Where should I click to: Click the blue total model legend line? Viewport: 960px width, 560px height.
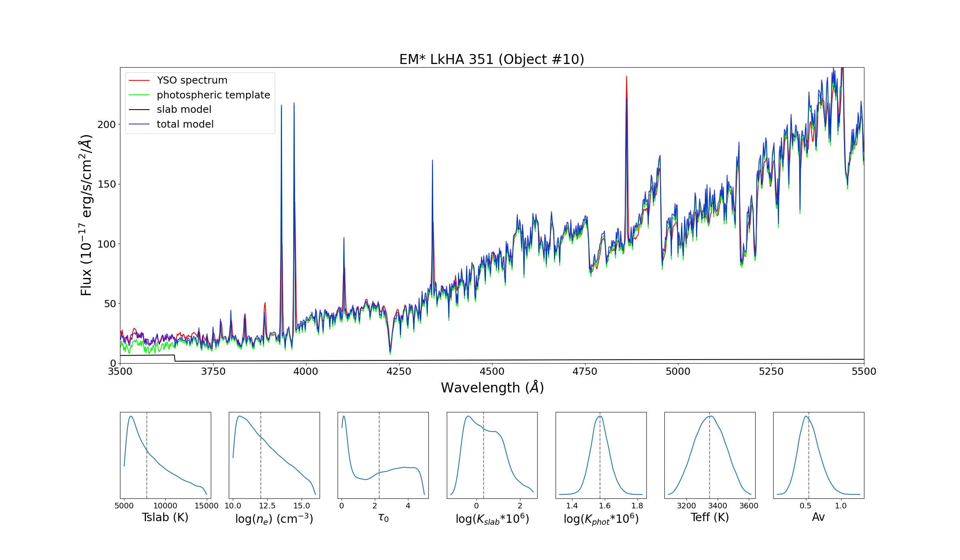[x=139, y=124]
